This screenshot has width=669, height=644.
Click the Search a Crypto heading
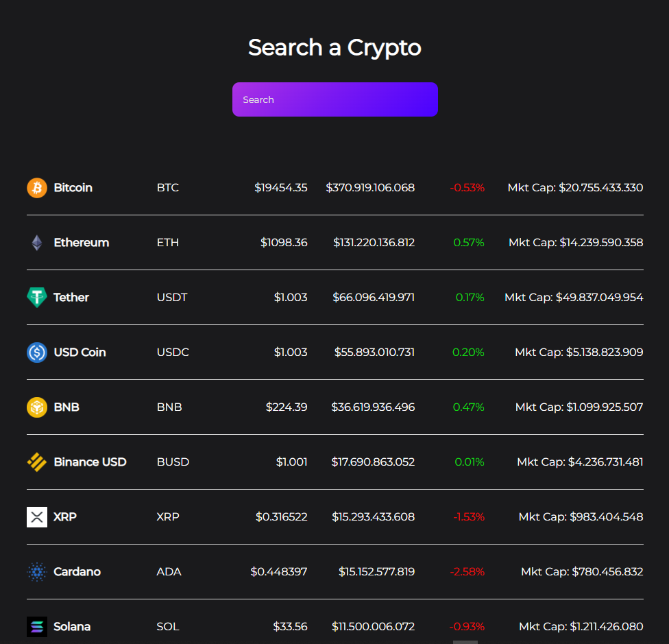[334, 47]
